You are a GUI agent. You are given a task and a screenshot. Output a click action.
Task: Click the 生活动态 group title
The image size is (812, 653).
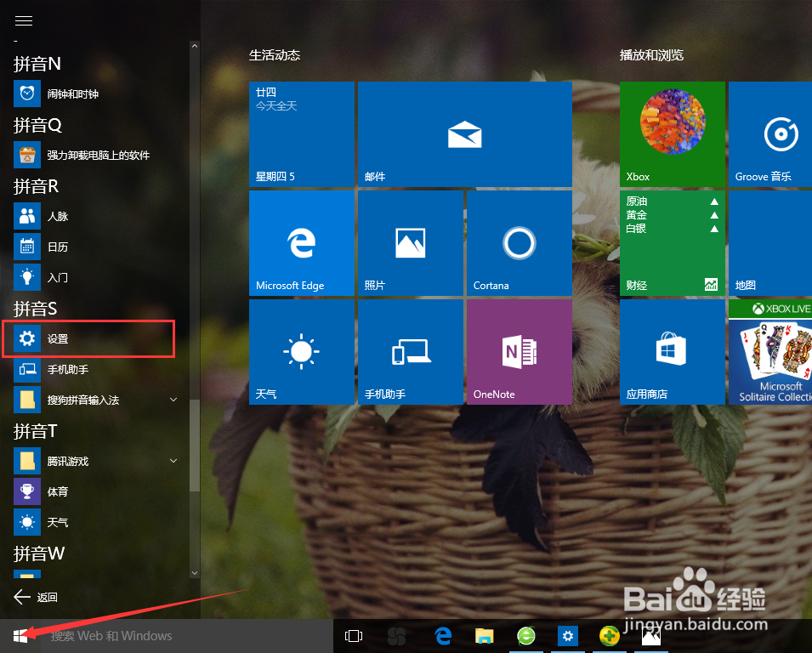275,55
